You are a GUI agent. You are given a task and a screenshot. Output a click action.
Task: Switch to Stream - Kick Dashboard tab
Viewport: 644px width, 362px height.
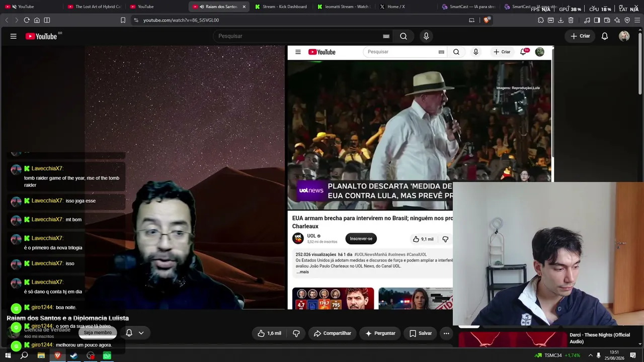281,7
